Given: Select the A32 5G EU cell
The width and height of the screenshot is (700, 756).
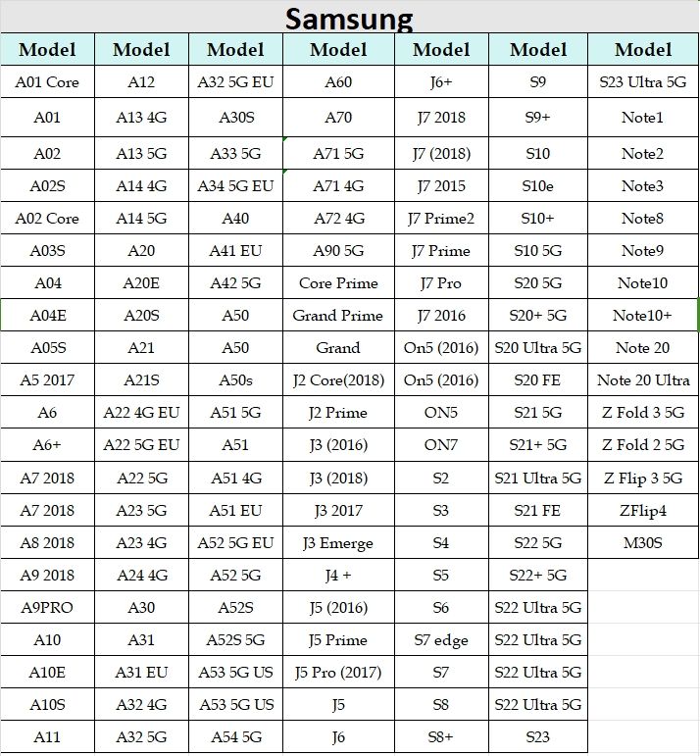Looking at the screenshot, I should tap(235, 82).
